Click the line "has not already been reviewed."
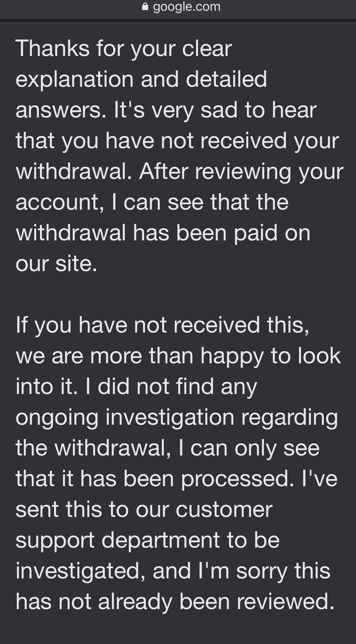 pyautogui.click(x=175, y=602)
